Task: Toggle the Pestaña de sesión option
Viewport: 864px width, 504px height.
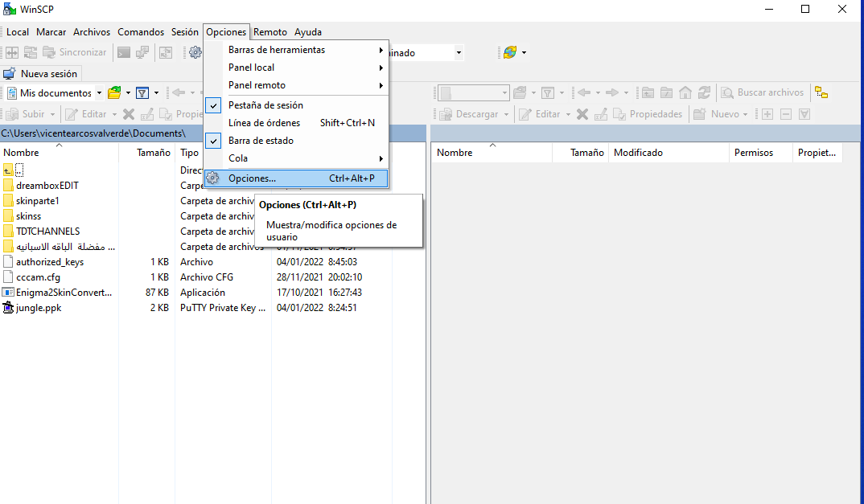Action: click(x=264, y=105)
